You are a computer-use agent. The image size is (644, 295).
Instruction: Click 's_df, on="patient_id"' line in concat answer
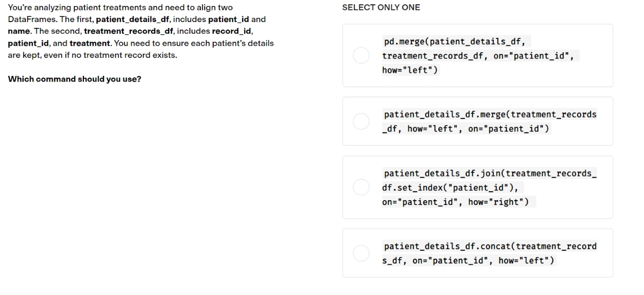[x=436, y=260]
